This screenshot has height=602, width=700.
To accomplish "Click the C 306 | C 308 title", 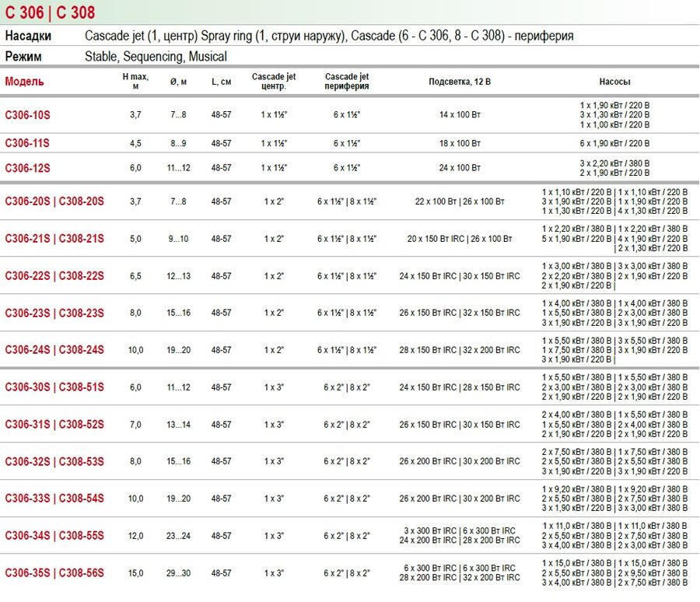I will (x=51, y=12).
